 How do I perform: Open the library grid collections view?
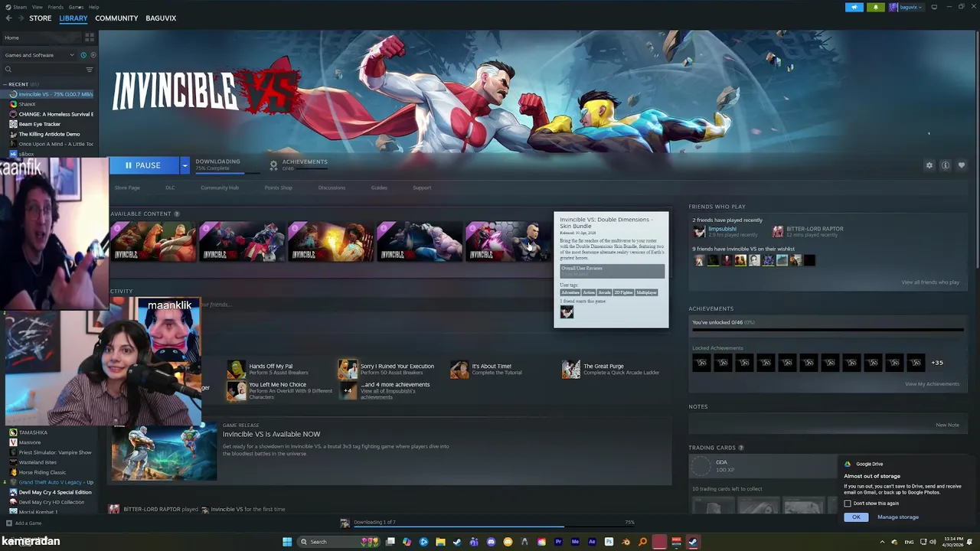[90, 37]
